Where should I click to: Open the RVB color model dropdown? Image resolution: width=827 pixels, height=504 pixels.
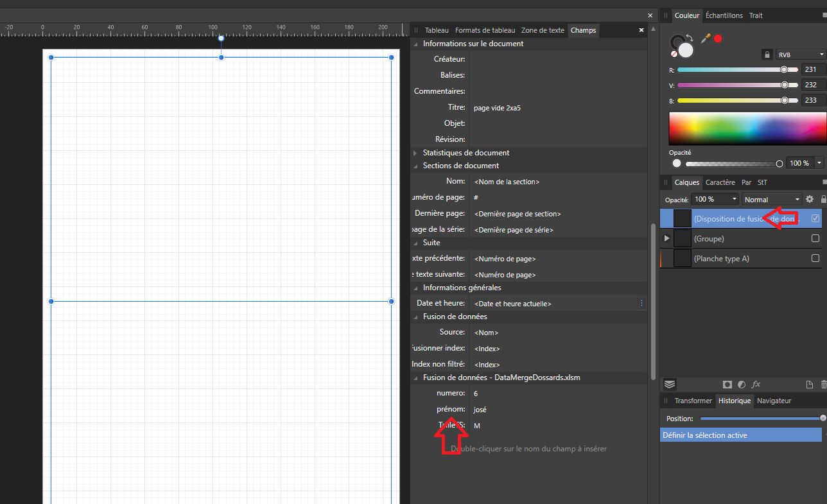point(800,55)
